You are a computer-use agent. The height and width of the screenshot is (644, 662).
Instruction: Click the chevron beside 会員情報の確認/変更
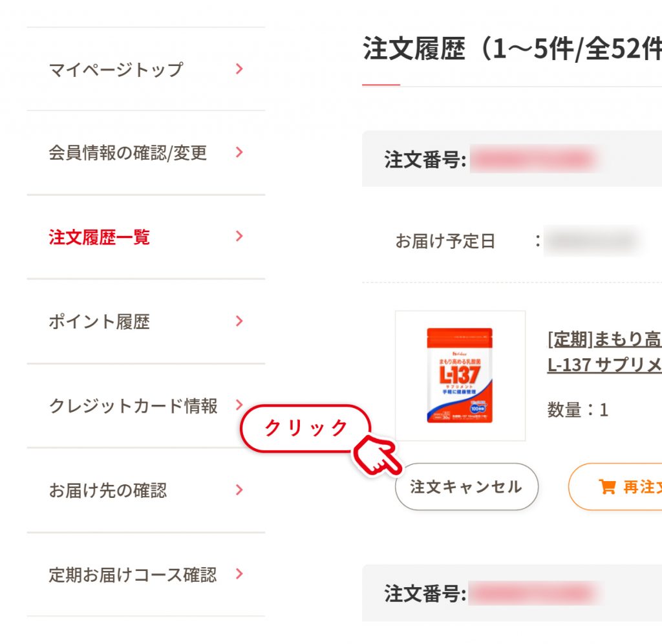[x=239, y=152]
